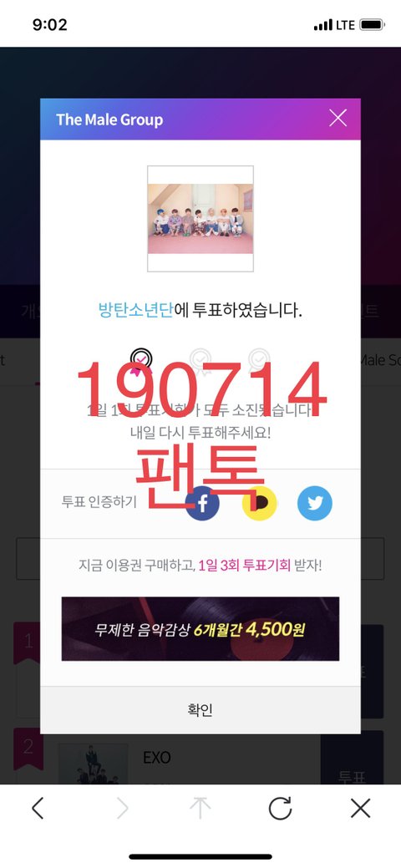Tap the BTS group photo thumbnail
This screenshot has width=401, height=868.
[200, 219]
